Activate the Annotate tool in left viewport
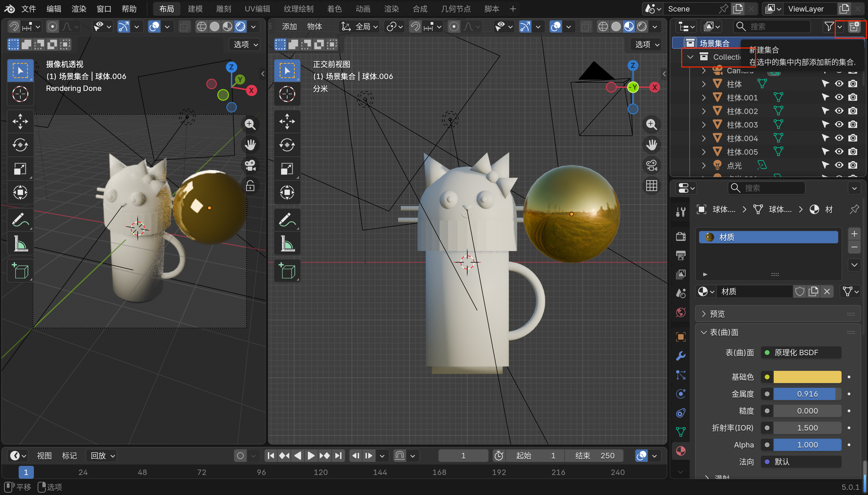This screenshot has height=495, width=868. click(x=20, y=220)
